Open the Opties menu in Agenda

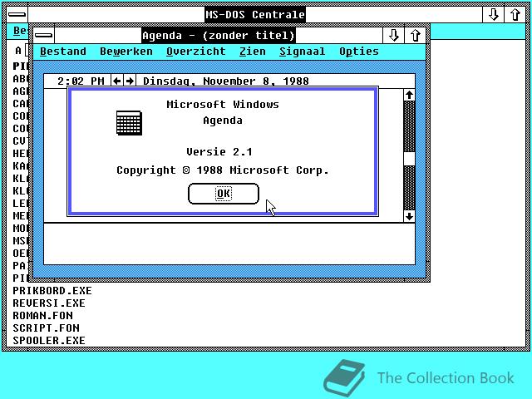[x=358, y=52]
